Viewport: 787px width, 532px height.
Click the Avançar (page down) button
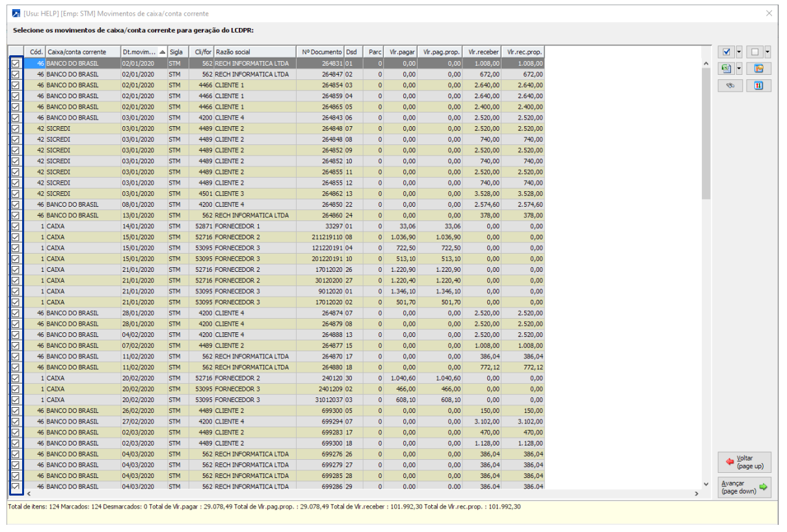coord(745,487)
